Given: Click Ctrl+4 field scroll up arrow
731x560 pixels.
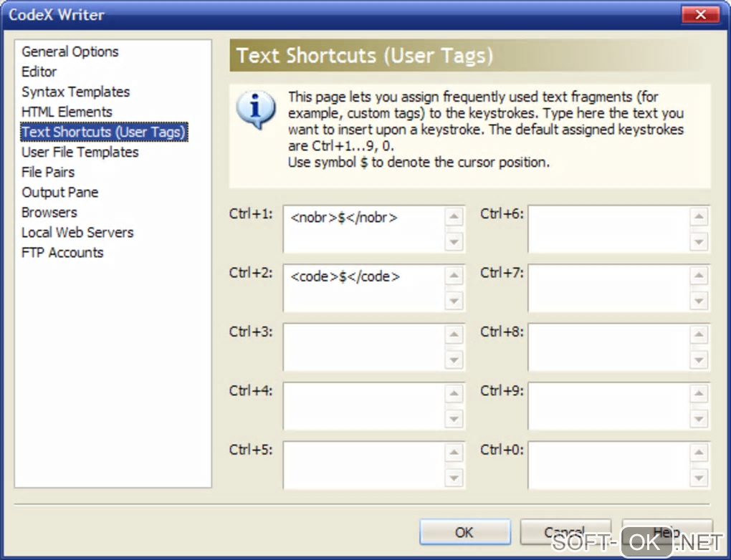Looking at the screenshot, I should click(x=454, y=393).
